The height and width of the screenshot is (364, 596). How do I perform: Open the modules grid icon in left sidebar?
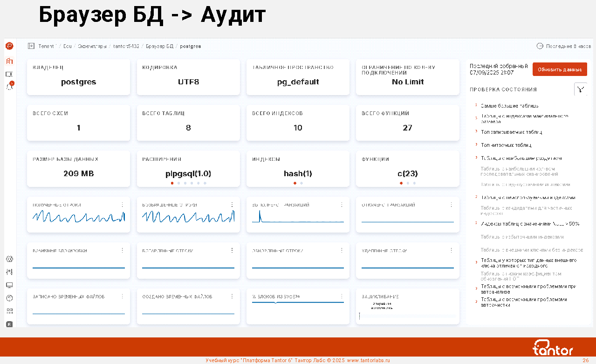point(9,311)
